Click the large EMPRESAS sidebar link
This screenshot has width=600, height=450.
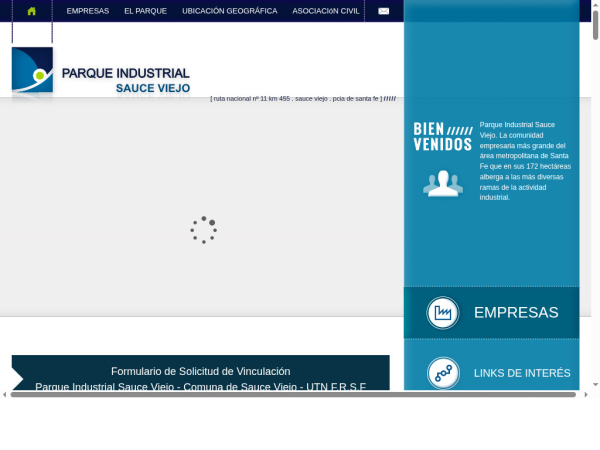point(516,313)
